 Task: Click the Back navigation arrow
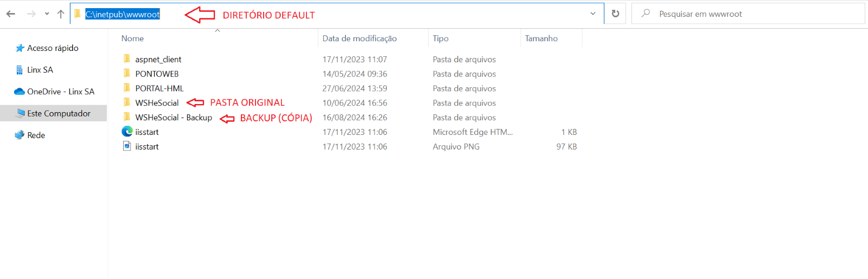coord(11,14)
